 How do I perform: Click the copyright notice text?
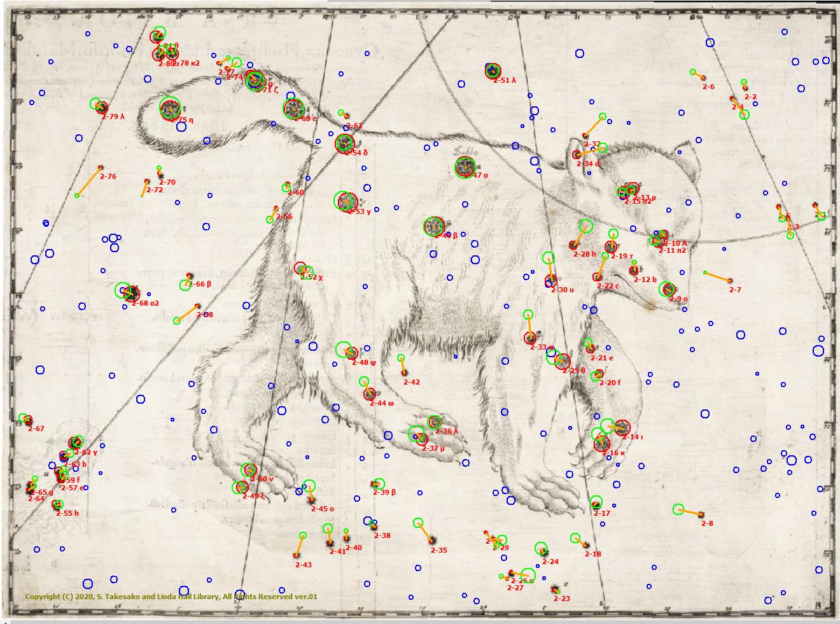point(171,597)
